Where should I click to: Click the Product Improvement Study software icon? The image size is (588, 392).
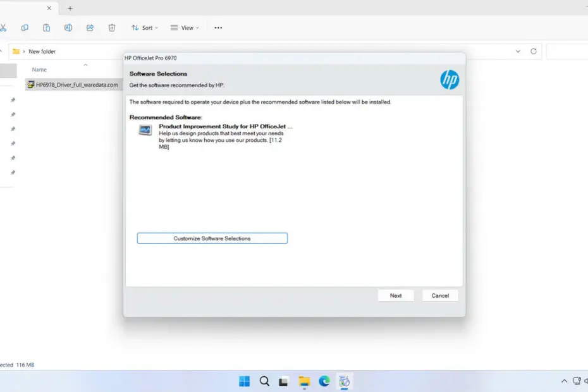(x=145, y=130)
